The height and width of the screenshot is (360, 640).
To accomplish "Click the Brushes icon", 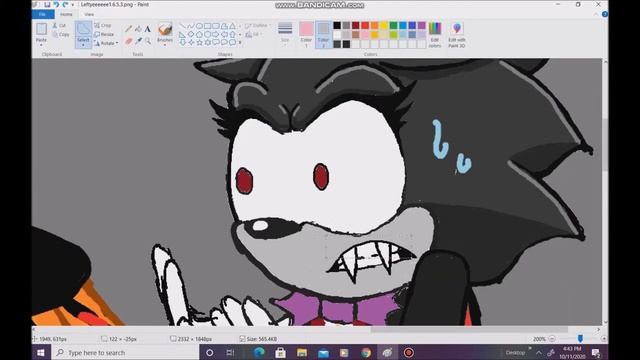I will pos(165,30).
